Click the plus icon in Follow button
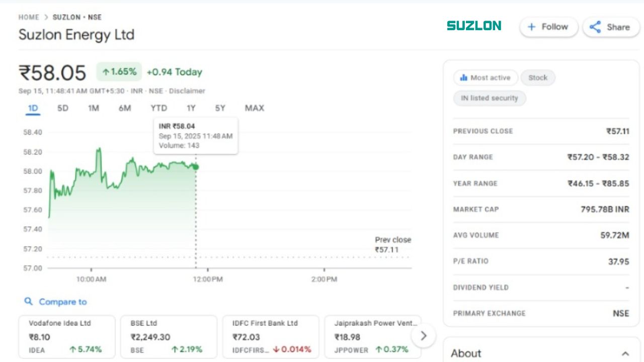Viewport: 644px width, 362px height. click(531, 27)
